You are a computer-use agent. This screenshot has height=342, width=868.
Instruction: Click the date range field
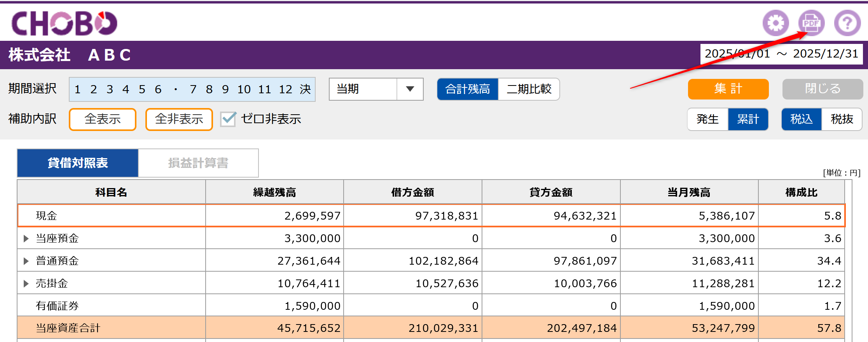click(x=781, y=54)
